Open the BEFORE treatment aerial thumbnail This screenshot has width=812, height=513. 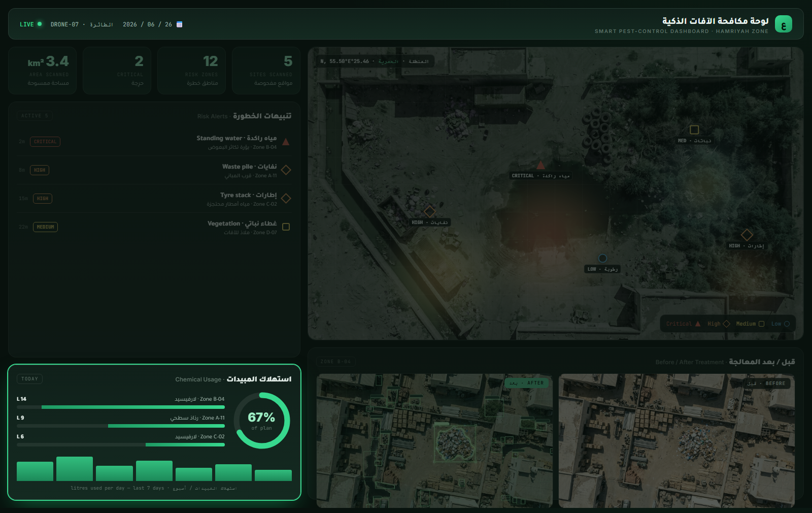pyautogui.click(x=676, y=441)
